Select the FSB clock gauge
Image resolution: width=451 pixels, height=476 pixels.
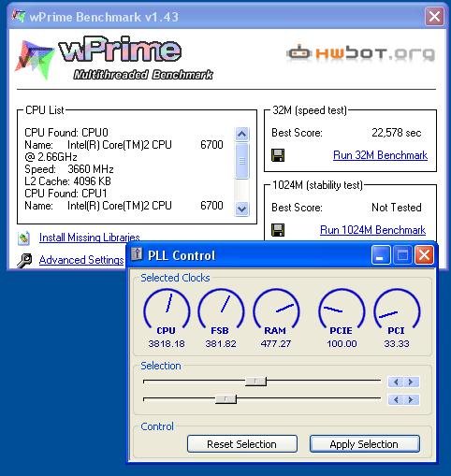click(x=221, y=310)
